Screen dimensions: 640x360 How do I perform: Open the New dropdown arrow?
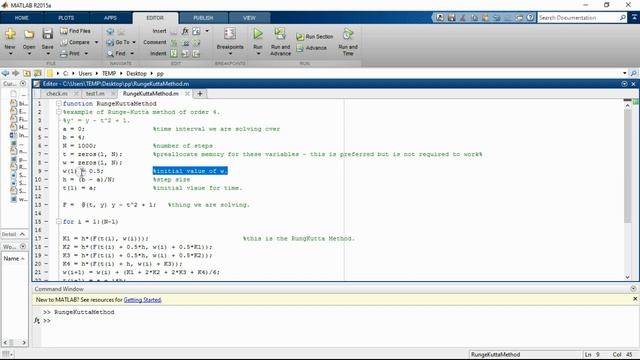[x=10, y=54]
